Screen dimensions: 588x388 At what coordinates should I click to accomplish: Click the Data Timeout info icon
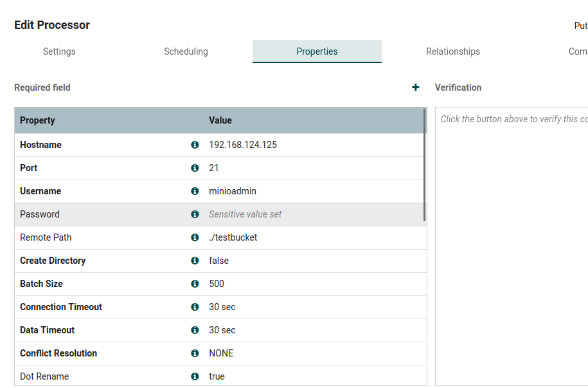click(195, 330)
